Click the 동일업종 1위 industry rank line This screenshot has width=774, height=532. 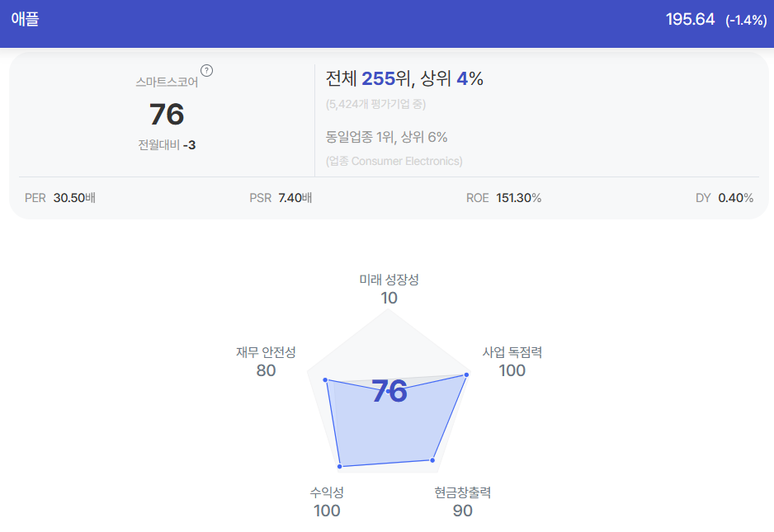point(386,137)
